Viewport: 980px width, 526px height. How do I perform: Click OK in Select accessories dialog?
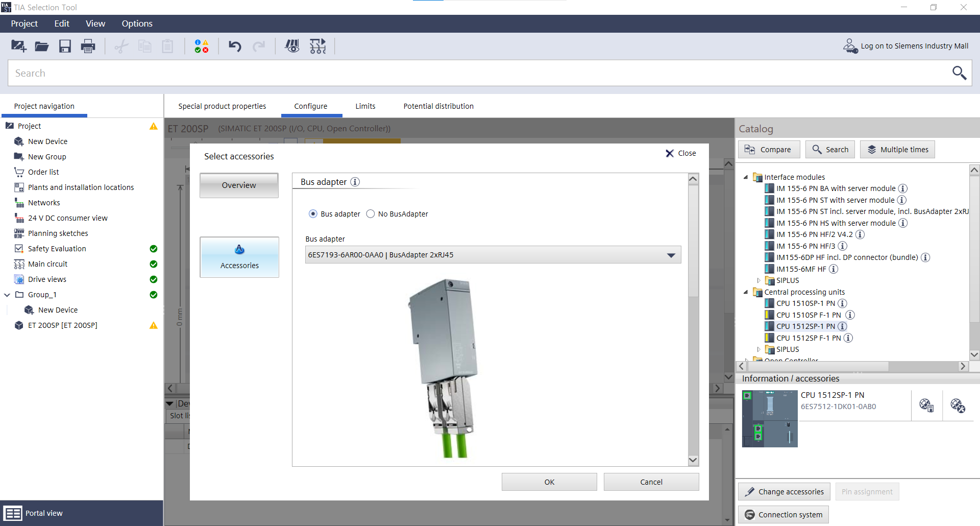[x=549, y=482]
